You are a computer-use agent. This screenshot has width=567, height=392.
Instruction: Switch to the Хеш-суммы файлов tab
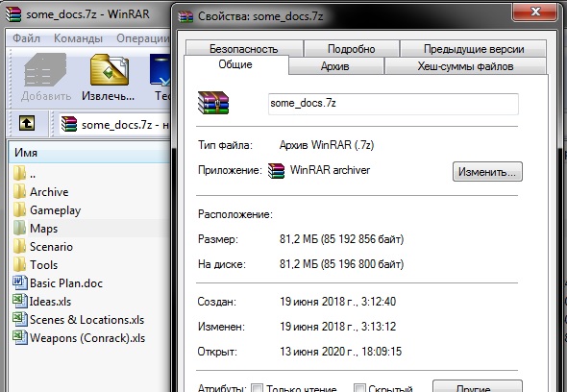click(x=465, y=66)
